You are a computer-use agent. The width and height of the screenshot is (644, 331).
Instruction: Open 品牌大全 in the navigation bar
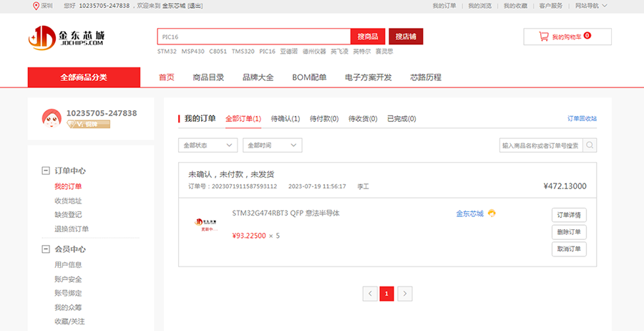click(x=258, y=77)
